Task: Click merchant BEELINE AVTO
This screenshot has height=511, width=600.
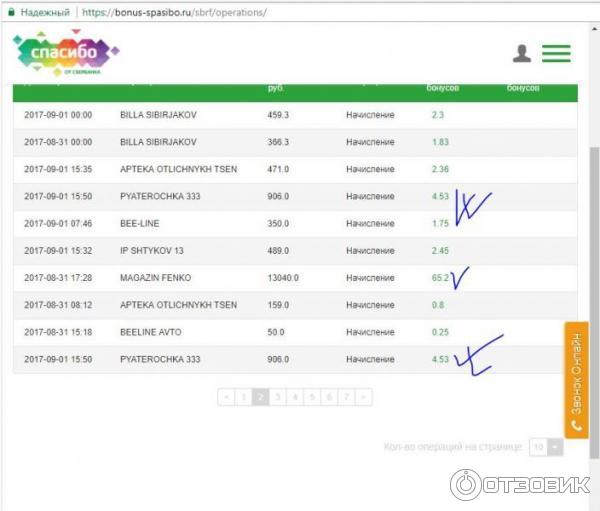Action: [x=150, y=332]
